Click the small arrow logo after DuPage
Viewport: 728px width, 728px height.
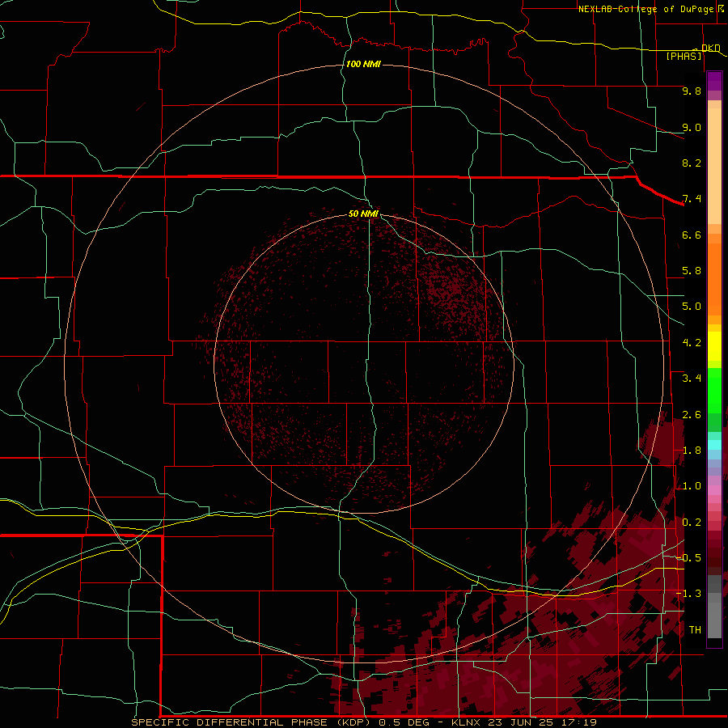(x=720, y=9)
